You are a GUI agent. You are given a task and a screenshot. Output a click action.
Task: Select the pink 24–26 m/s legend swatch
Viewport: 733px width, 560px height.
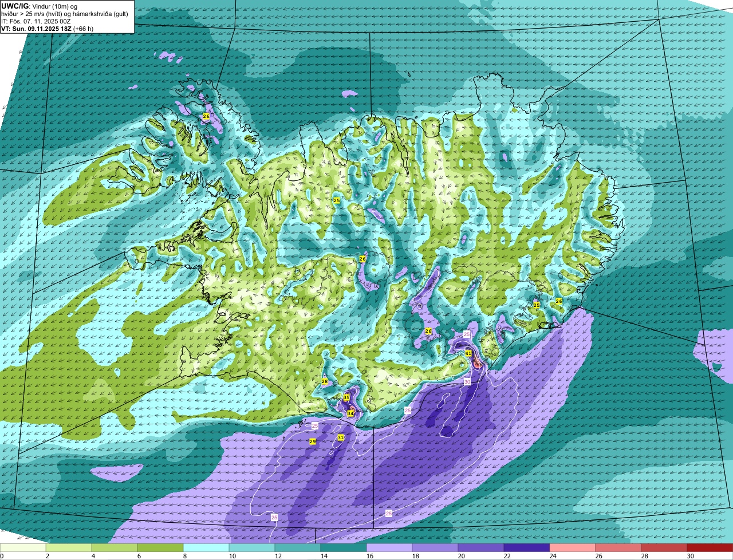(573, 547)
